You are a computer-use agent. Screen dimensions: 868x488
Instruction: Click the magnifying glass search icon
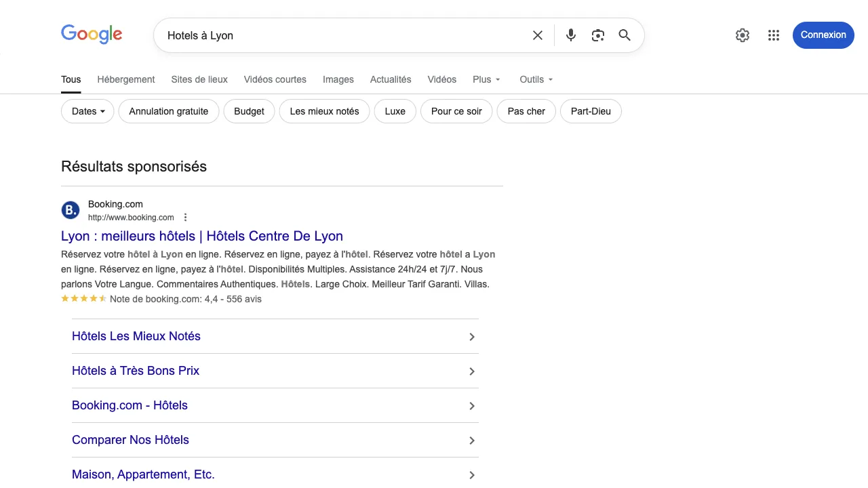tap(625, 35)
